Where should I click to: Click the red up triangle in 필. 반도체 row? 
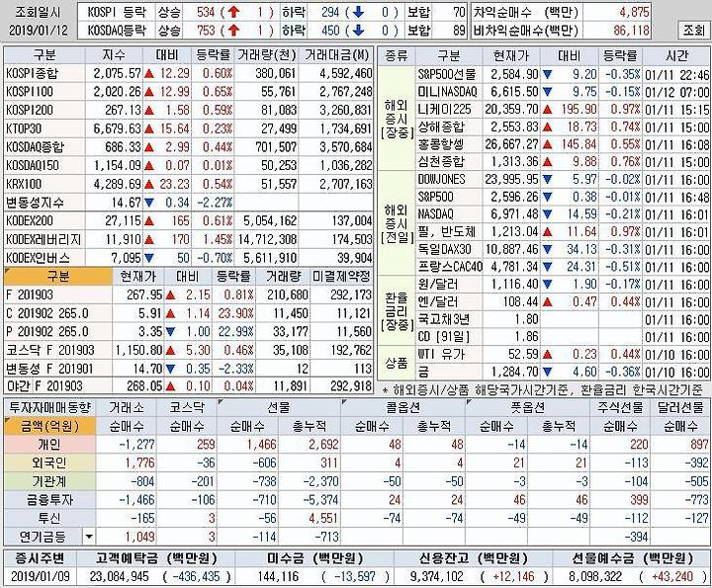(x=547, y=232)
